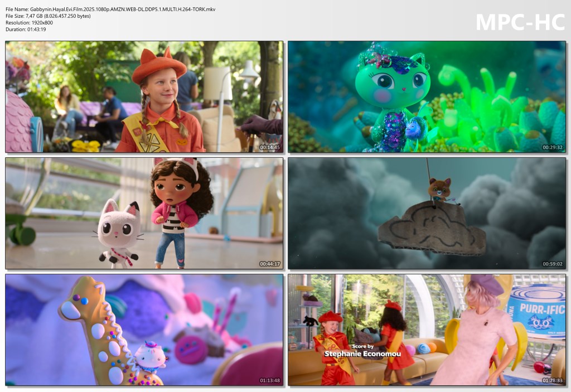Open the thumbnail of girl in orange cat hat

click(x=144, y=96)
